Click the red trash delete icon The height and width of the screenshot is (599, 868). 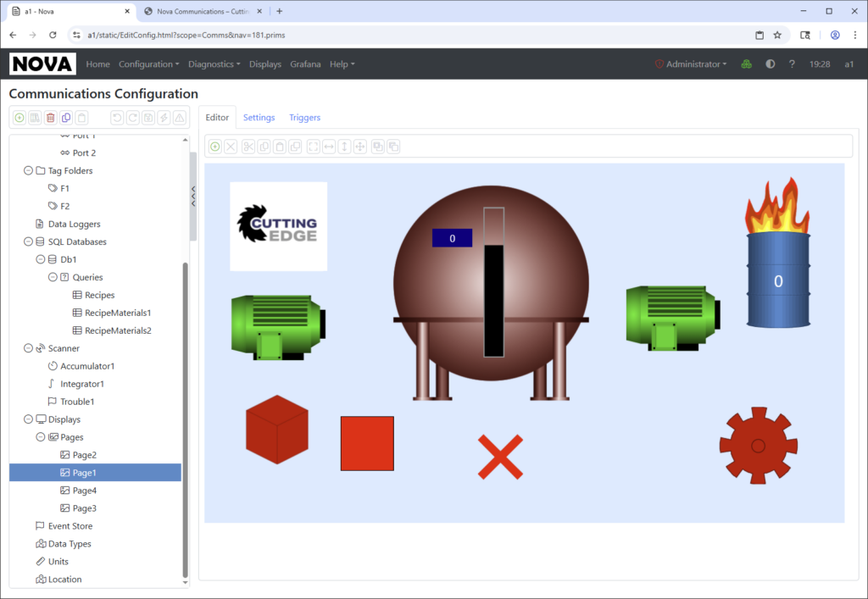(x=50, y=118)
